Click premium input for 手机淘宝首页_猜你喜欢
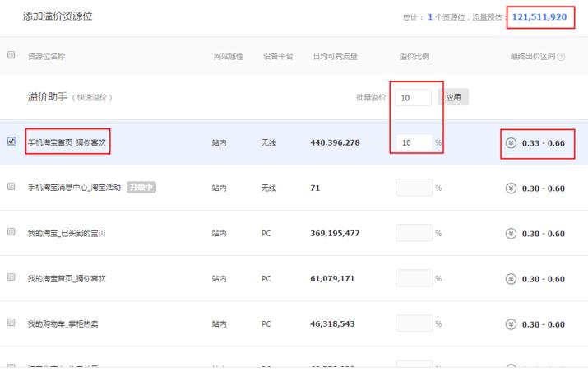 point(413,142)
